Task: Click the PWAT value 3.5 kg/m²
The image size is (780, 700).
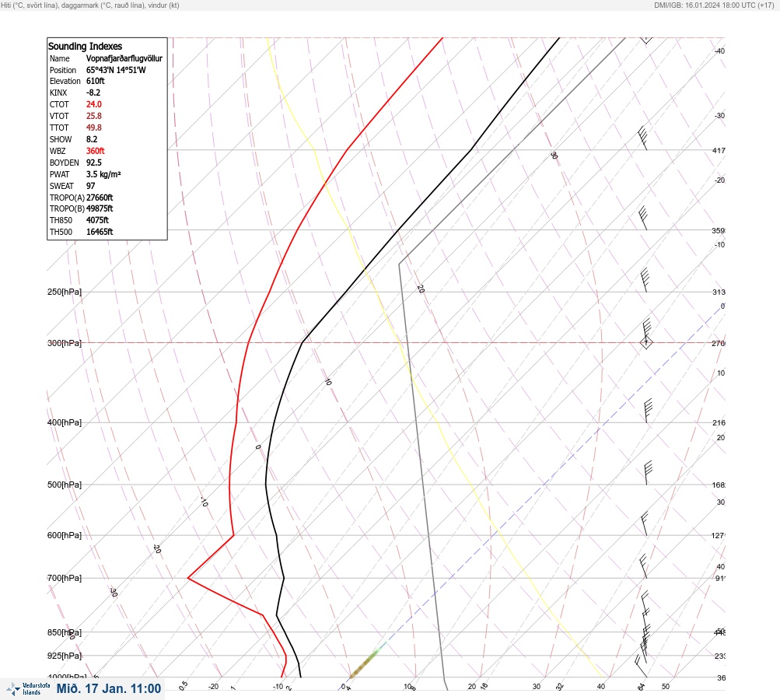Action: coord(103,174)
